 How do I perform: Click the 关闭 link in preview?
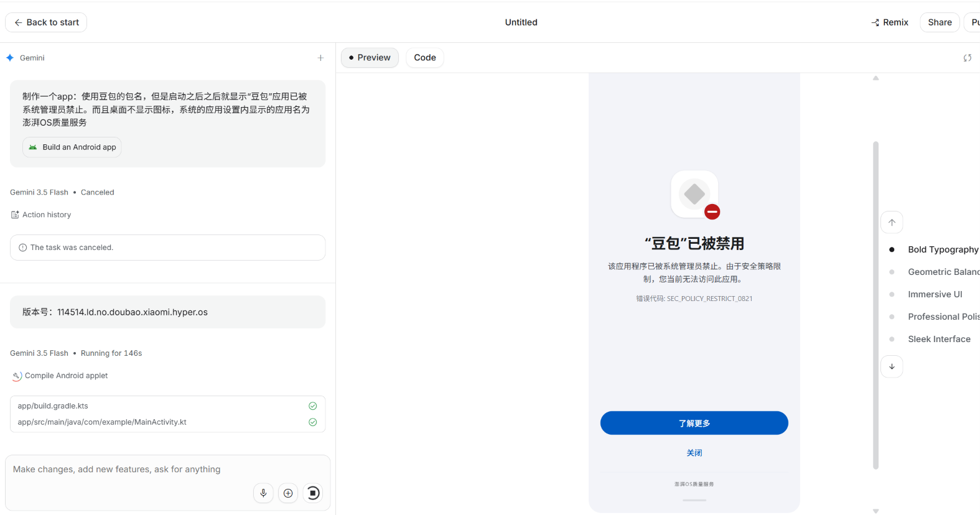(x=694, y=453)
